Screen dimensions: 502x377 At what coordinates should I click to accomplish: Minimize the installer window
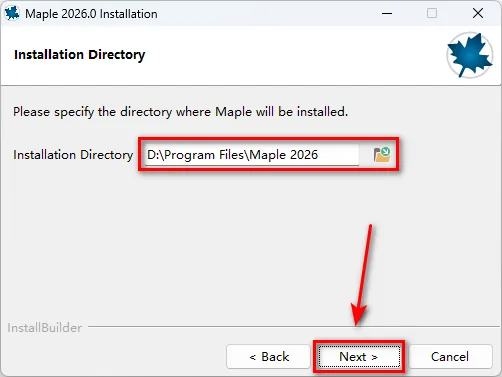point(387,14)
